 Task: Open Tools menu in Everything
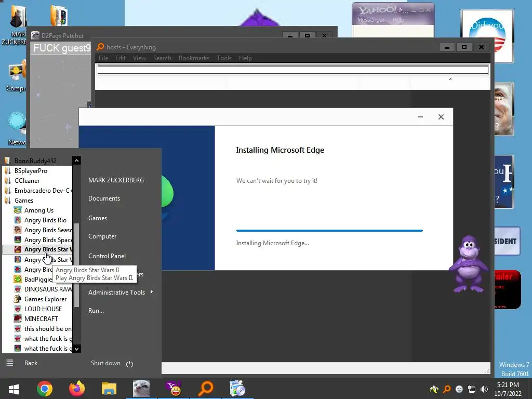224,58
